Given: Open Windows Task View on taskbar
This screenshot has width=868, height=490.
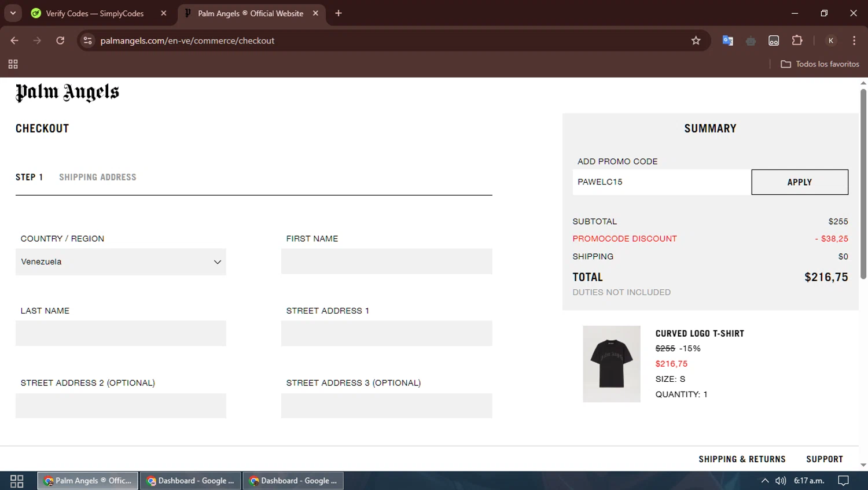Looking at the screenshot, I should [17, 481].
